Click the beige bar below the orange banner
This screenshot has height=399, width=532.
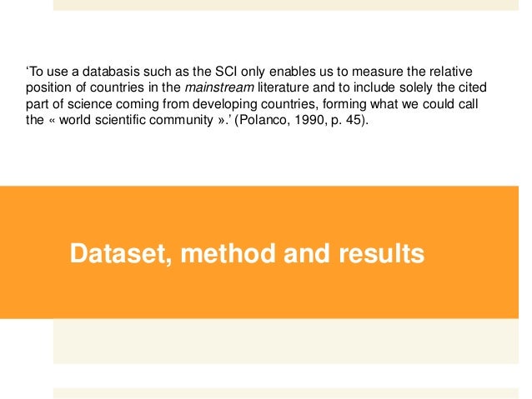[x=286, y=341]
